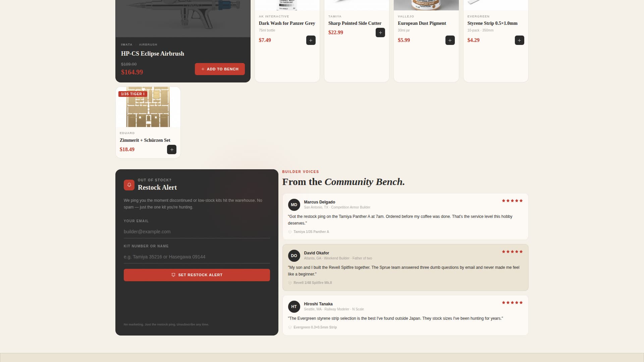Click the Zimmerit photo-etch product thumbnail
Screen dimensions: 644x362
pos(148,107)
